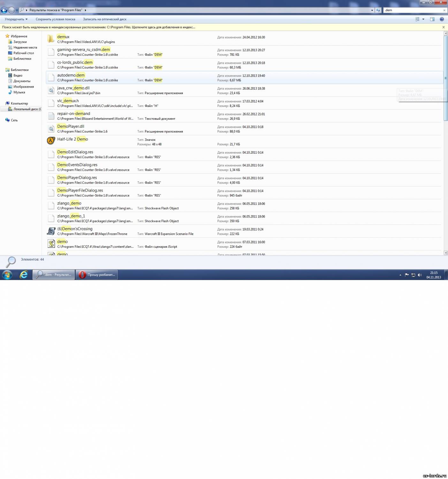
Task: Select Избранное in the navigation pane
Action: click(x=19, y=36)
